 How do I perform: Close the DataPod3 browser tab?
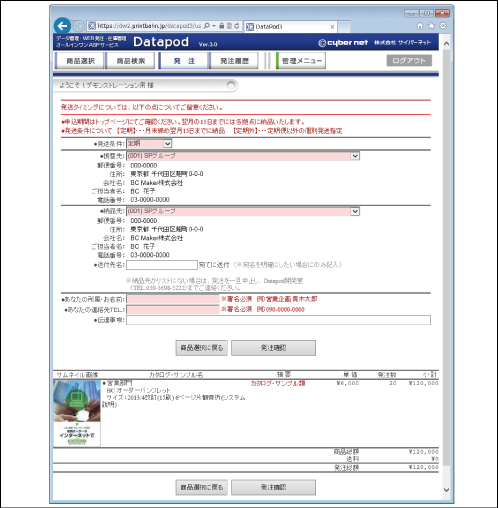tap(332, 27)
